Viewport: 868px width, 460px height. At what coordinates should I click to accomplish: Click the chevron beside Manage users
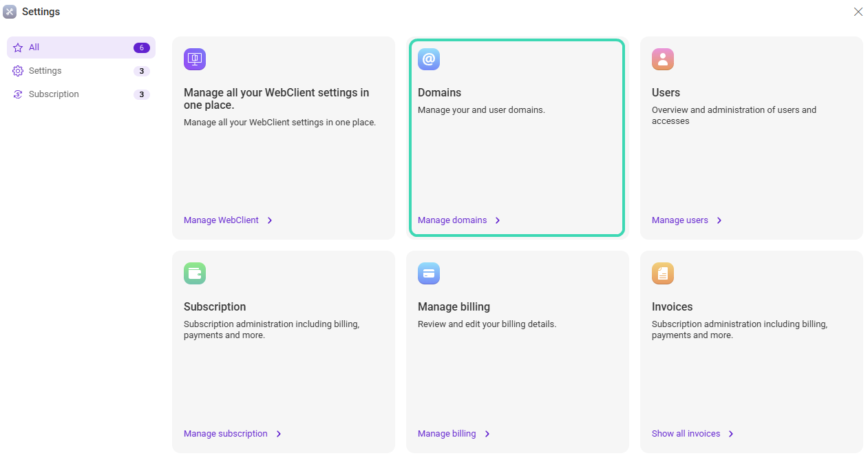coord(719,220)
